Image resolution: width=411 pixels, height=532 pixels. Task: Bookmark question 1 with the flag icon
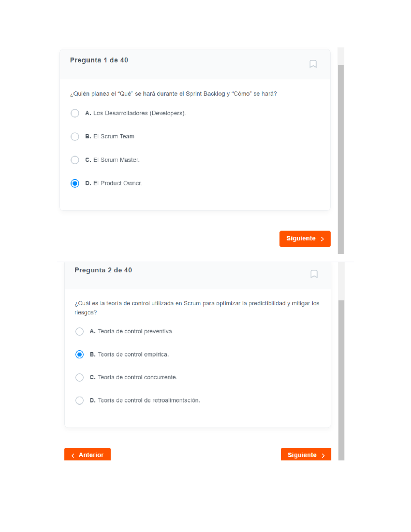coord(313,64)
